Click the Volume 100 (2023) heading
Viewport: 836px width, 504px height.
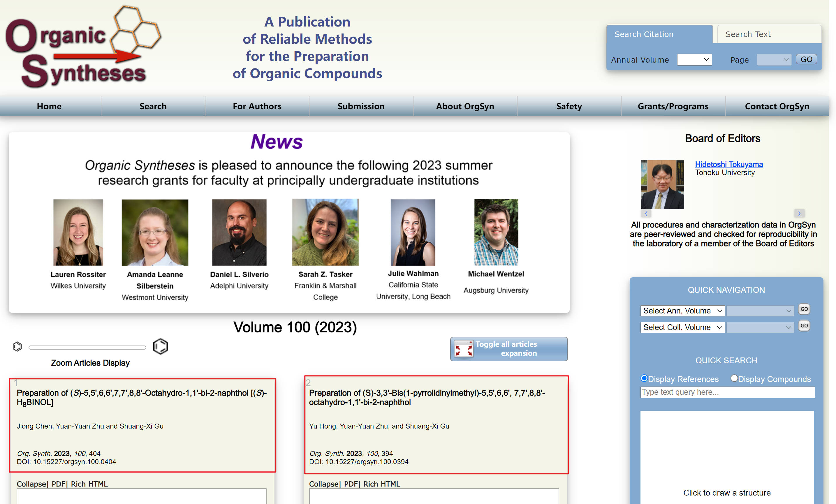coord(295,327)
